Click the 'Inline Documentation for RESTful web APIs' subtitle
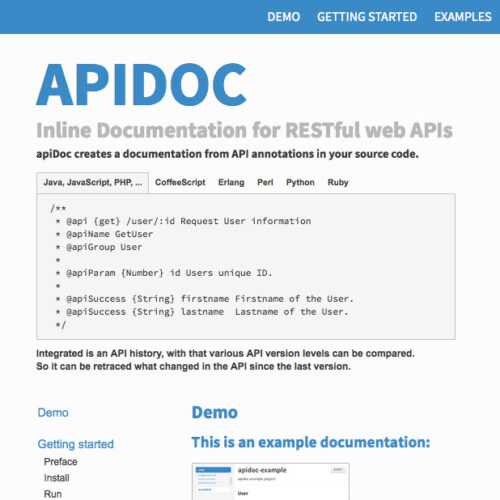The image size is (500, 500). pos(245,130)
